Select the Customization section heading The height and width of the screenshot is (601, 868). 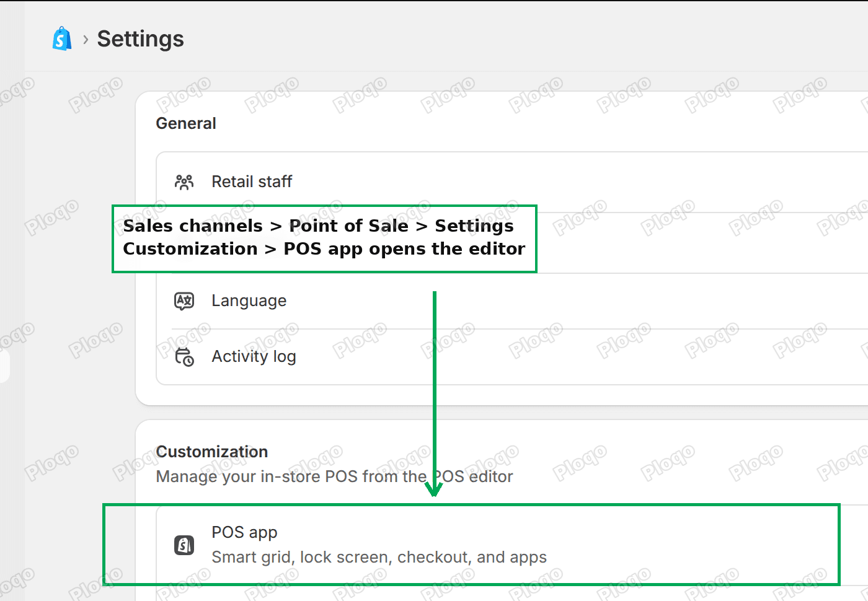(212, 452)
